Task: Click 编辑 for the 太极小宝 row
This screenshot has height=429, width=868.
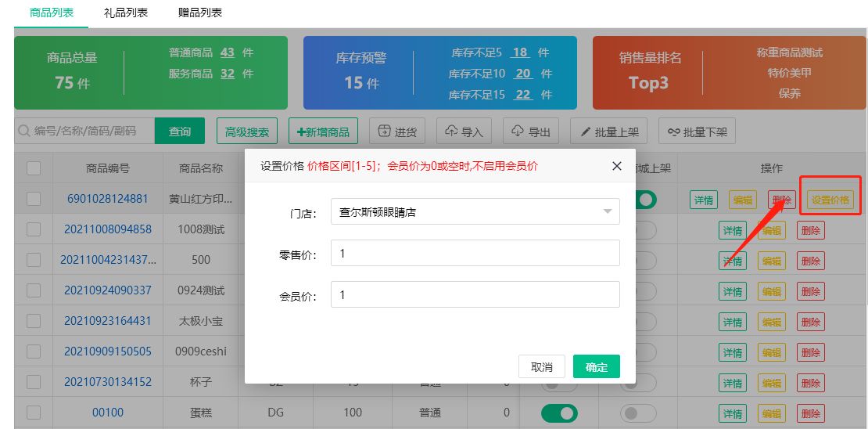Action: tap(772, 322)
